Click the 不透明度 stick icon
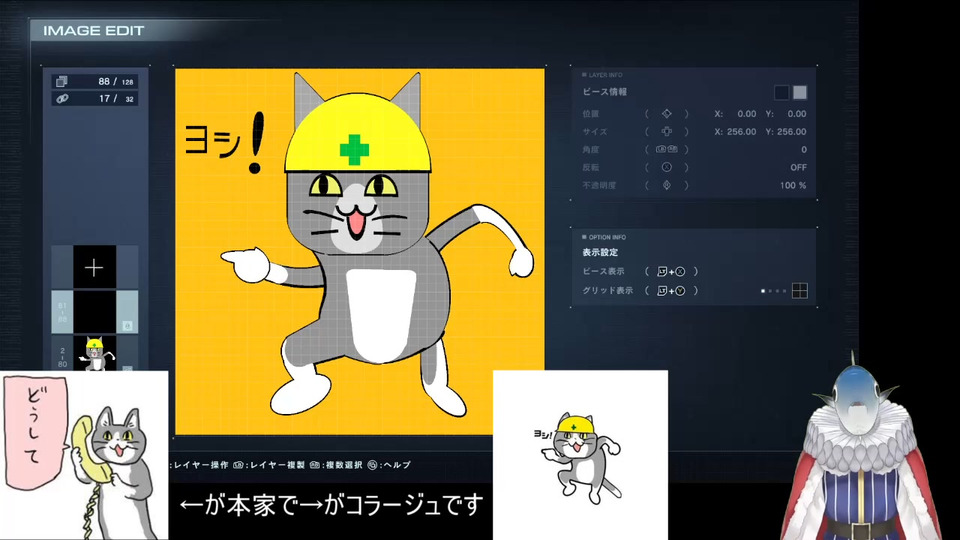 point(666,185)
